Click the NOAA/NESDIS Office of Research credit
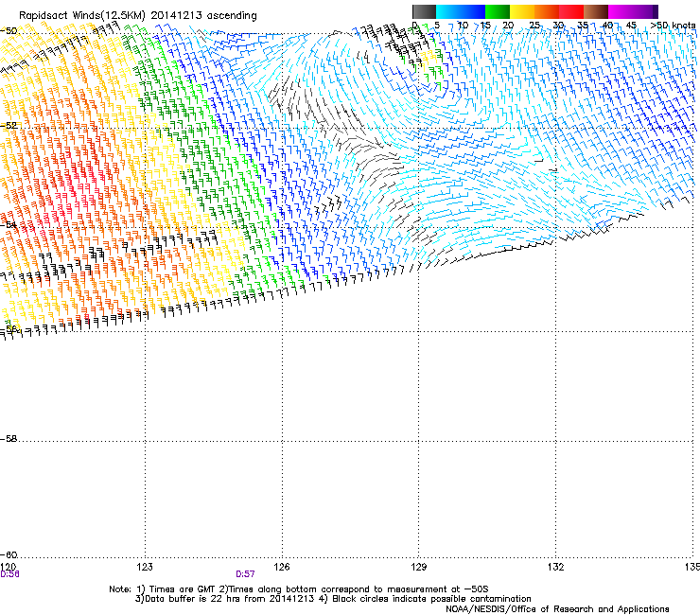700x615 pixels. pyautogui.click(x=557, y=609)
